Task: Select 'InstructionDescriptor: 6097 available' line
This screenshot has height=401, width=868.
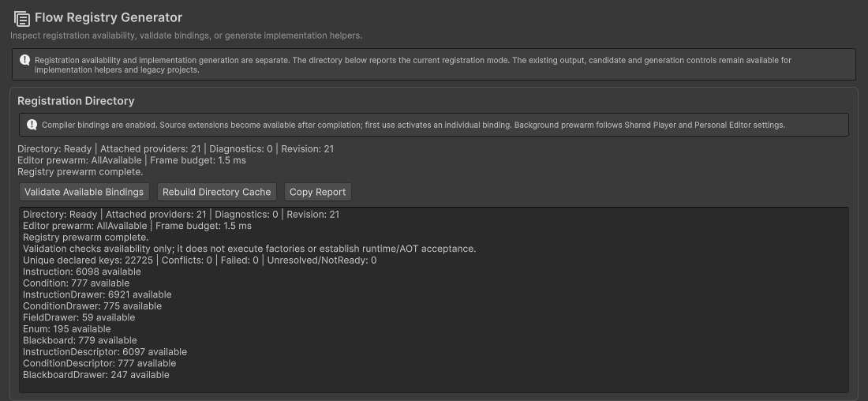Action: 105,352
